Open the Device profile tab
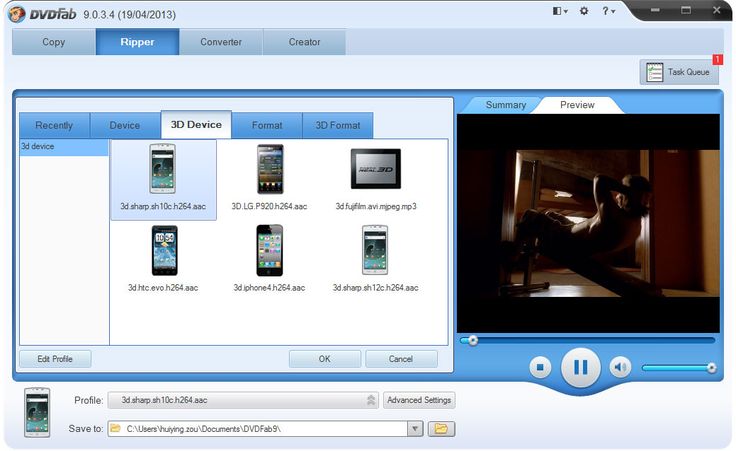This screenshot has height=451, width=736. (x=124, y=125)
